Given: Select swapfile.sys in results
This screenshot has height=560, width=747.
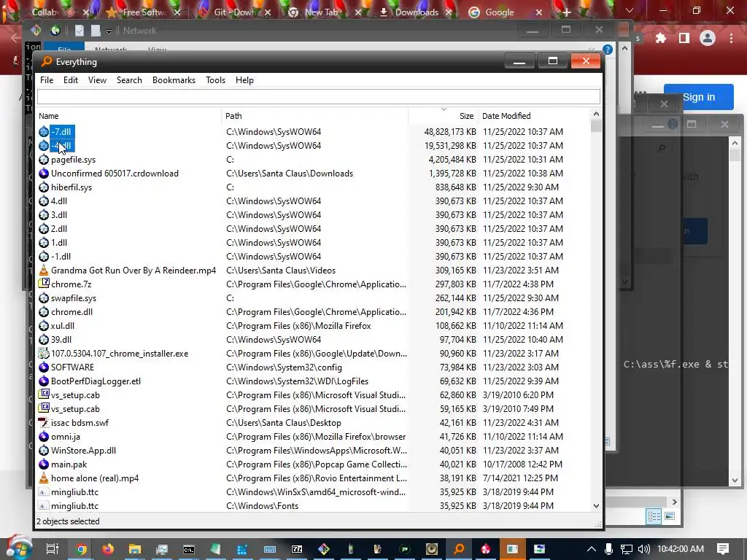Looking at the screenshot, I should 313,298.
